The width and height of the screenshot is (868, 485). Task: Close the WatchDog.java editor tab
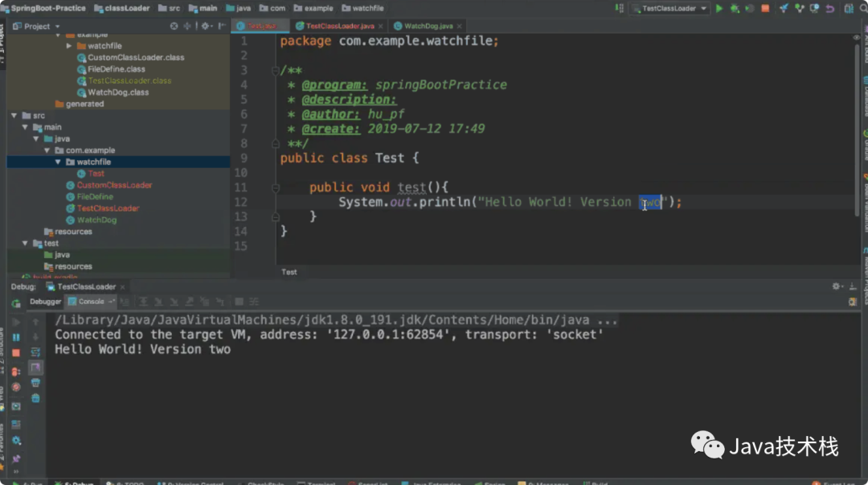tap(459, 26)
